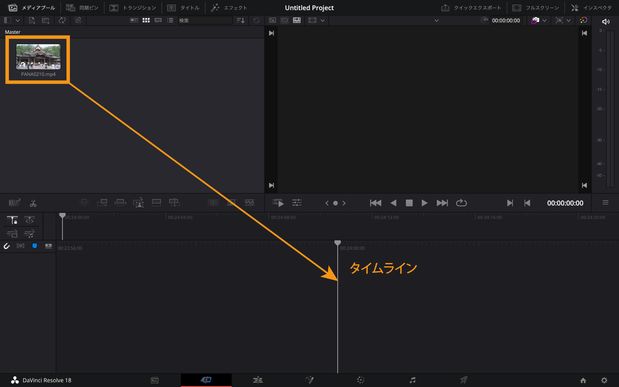Open the トランジション (Transitions) panel
The width and height of the screenshot is (619, 387).
tap(133, 8)
